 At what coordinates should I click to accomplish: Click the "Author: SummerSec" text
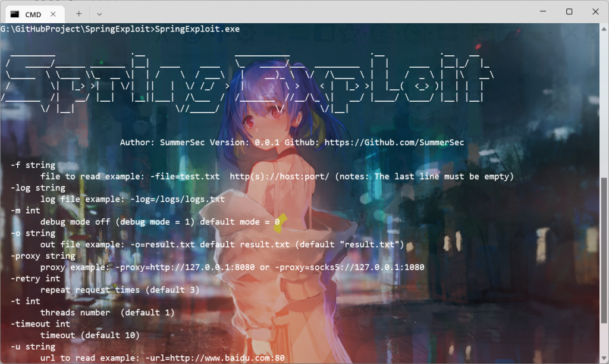[162, 143]
